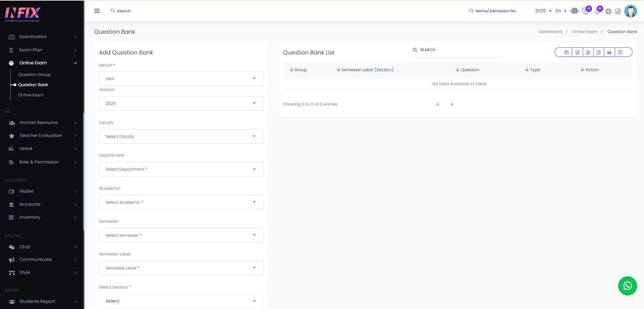Open the 2025 session selector in header

click(x=543, y=11)
